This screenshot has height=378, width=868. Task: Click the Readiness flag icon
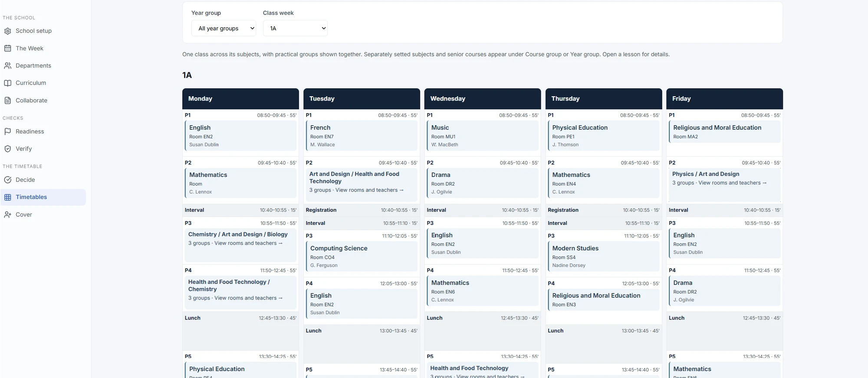[7, 132]
